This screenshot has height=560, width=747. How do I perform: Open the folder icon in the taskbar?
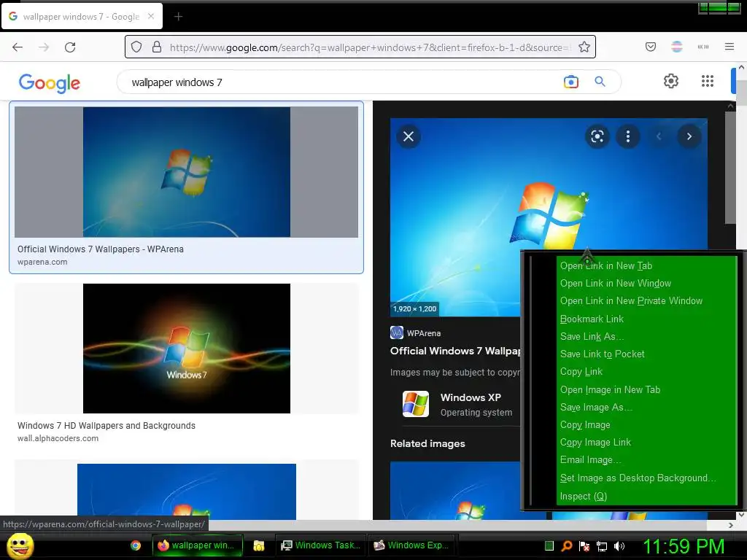pyautogui.click(x=259, y=545)
